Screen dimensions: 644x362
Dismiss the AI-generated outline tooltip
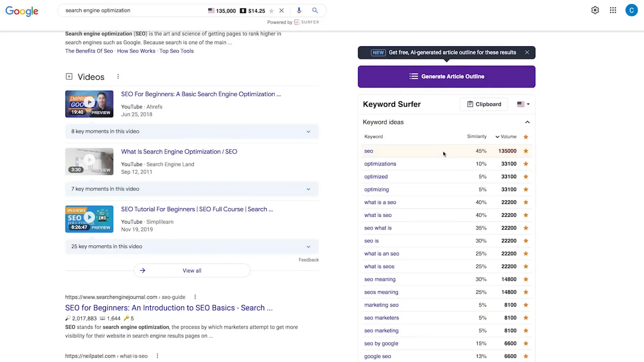pyautogui.click(x=527, y=52)
